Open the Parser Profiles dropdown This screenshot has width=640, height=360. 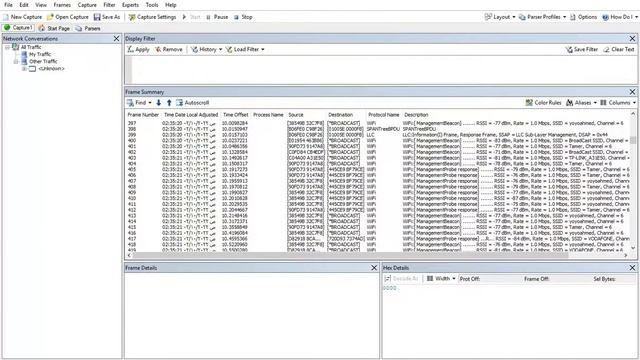(542, 17)
